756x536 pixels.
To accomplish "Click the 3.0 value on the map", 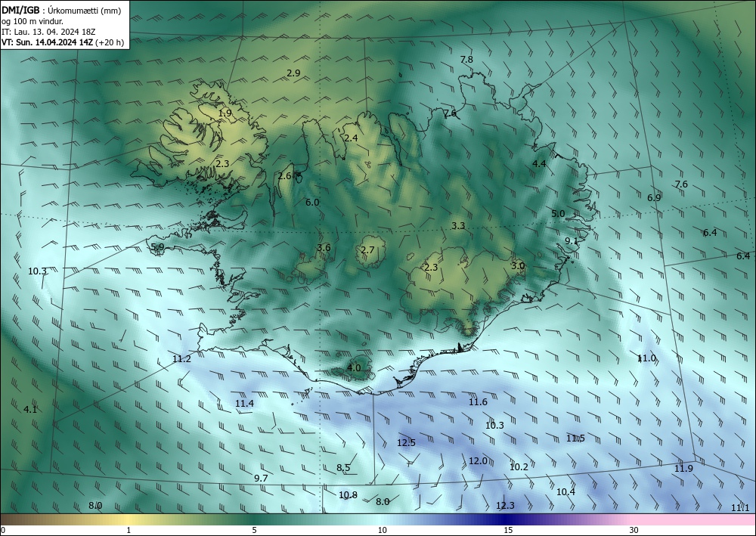I will click(518, 265).
